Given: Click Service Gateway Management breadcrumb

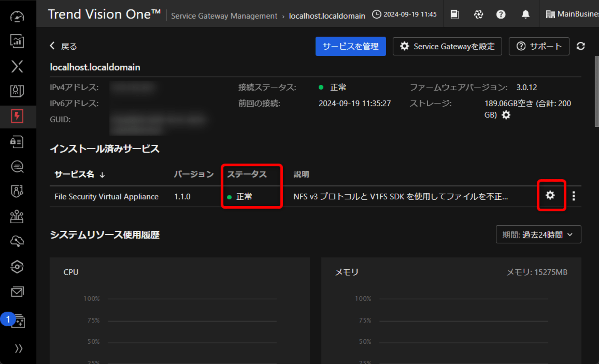Looking at the screenshot, I should tap(224, 16).
